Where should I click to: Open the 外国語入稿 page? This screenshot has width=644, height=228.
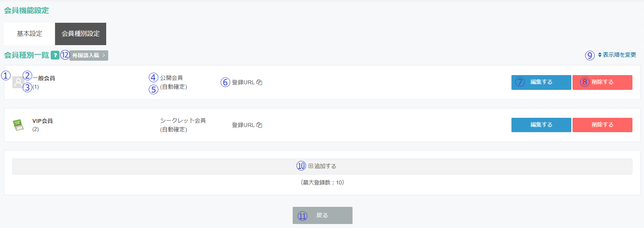point(89,56)
